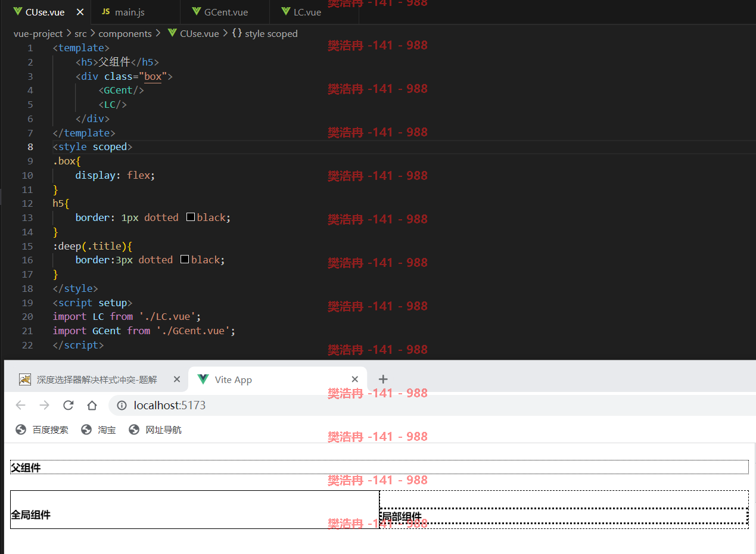Open the GCent.vue editor tab
The image size is (756, 554).
pyautogui.click(x=225, y=12)
